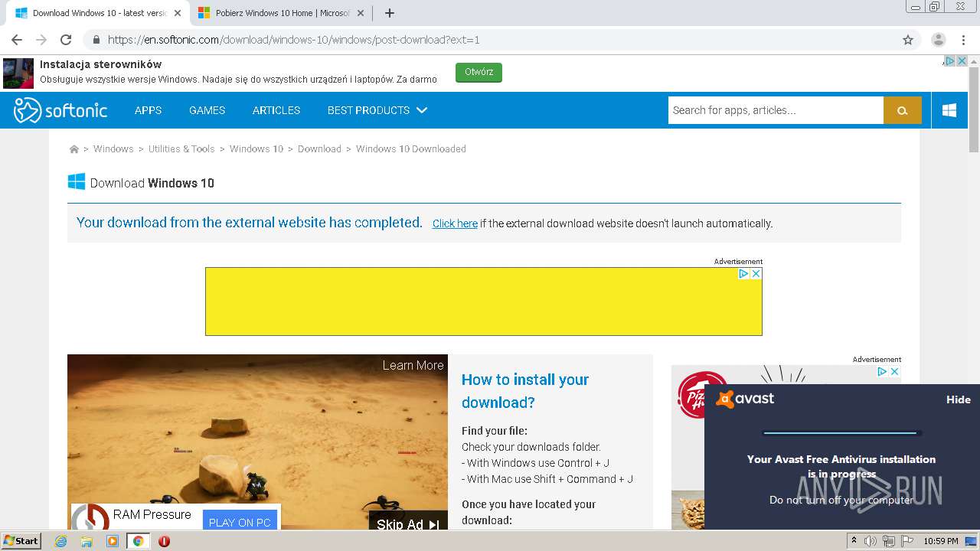Open the ARTICLES menu item
Screen dimensions: 980x551
(276, 110)
